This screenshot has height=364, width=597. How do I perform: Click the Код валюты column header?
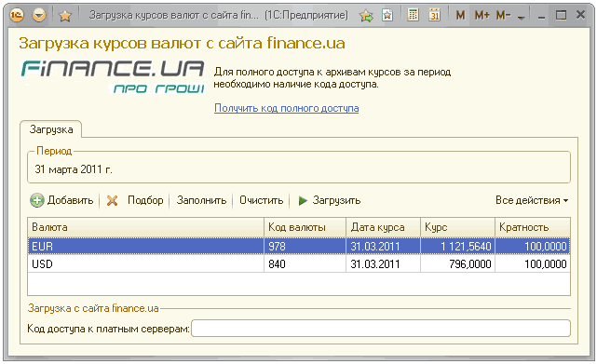click(305, 227)
